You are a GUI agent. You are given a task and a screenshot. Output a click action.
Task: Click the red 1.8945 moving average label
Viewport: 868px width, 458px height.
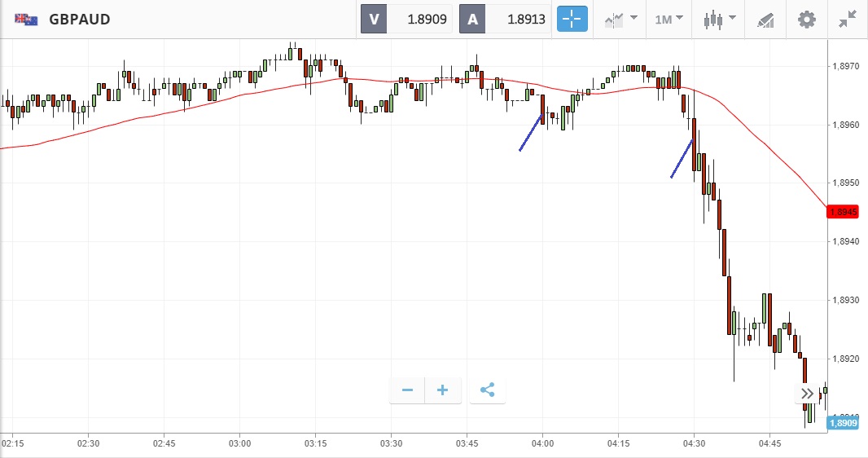842,212
